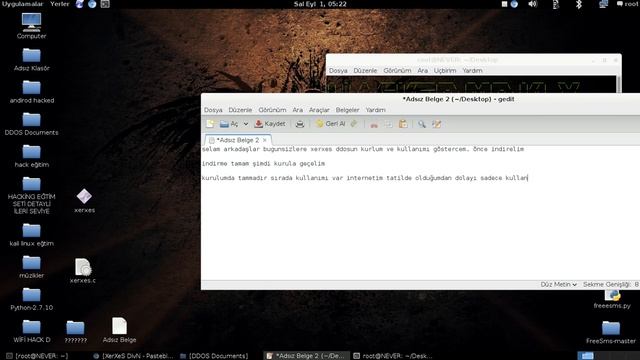This screenshot has height=360, width=640.
Task: Open Düzenle menu in the terminal window
Action: (365, 71)
